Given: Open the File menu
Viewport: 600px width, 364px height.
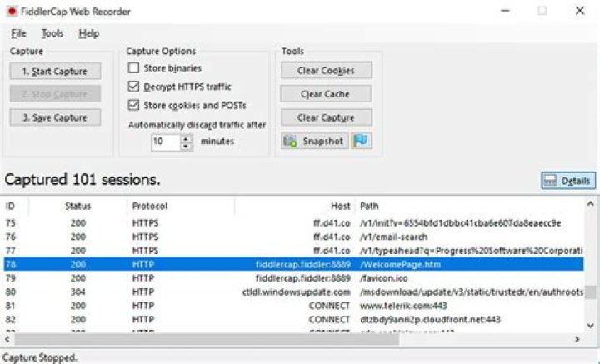Looking at the screenshot, I should tap(18, 33).
